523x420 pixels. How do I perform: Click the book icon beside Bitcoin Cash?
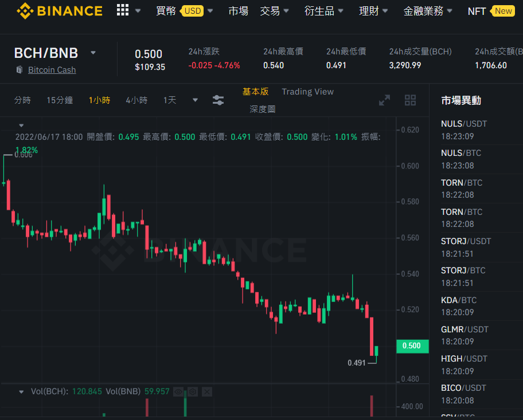pyautogui.click(x=19, y=70)
